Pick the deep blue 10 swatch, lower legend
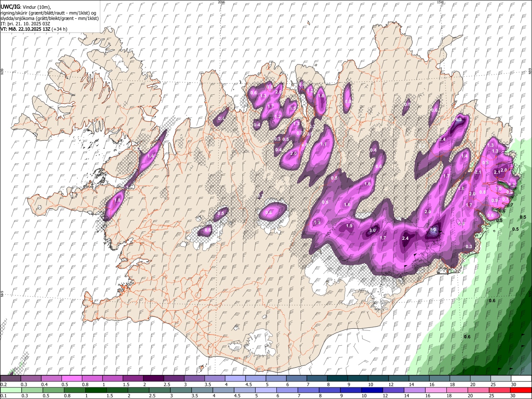The image size is (532, 399). 371,390
